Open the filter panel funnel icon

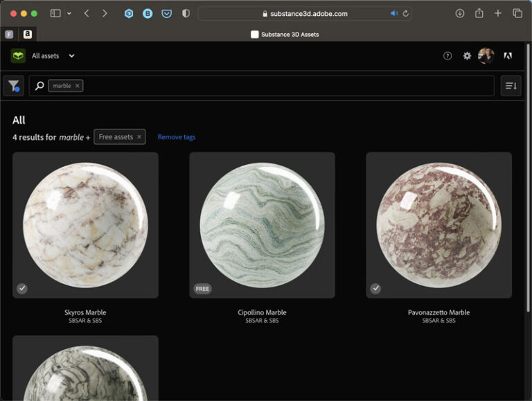[x=13, y=86]
